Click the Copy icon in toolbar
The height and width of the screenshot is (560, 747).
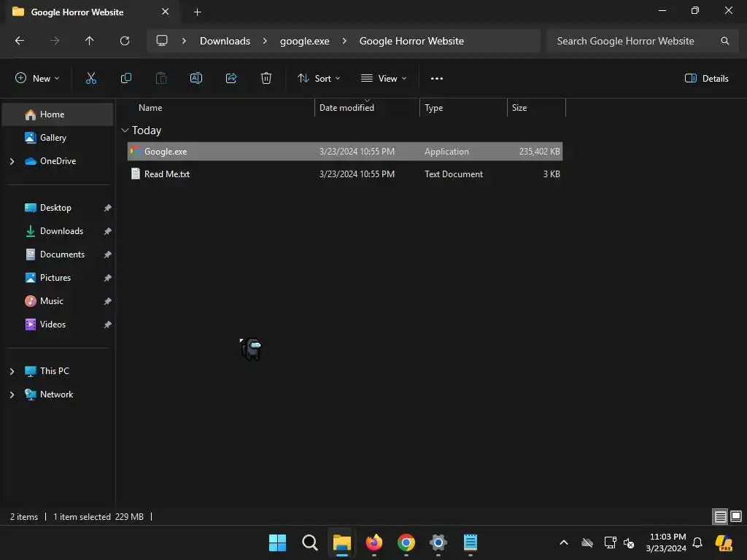[x=125, y=78]
